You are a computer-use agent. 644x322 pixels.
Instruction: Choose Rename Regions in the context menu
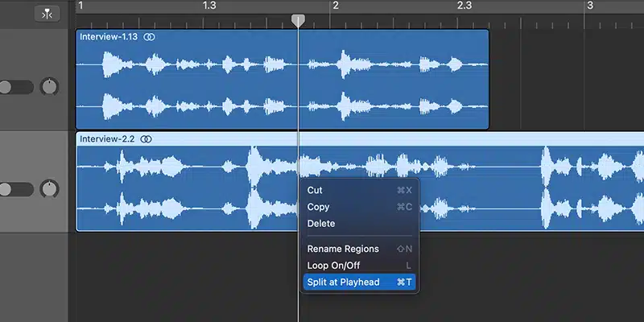[359, 249]
